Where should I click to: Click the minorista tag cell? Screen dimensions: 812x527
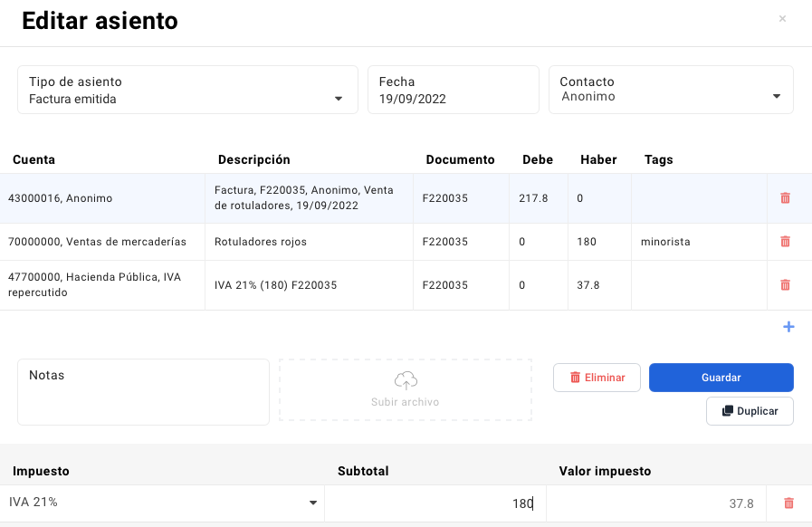pyautogui.click(x=664, y=242)
